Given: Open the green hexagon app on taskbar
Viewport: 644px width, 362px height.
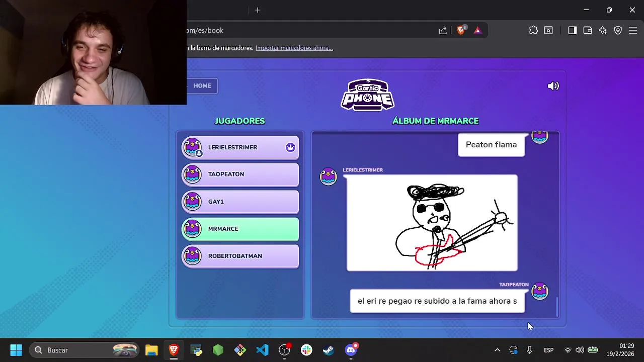Looking at the screenshot, I should coord(218,350).
